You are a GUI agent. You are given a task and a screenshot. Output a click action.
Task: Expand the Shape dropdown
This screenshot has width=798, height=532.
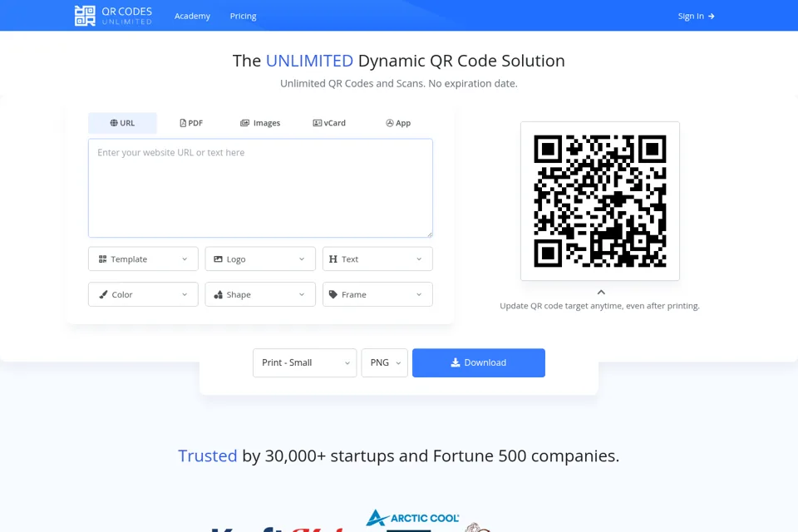click(x=260, y=295)
